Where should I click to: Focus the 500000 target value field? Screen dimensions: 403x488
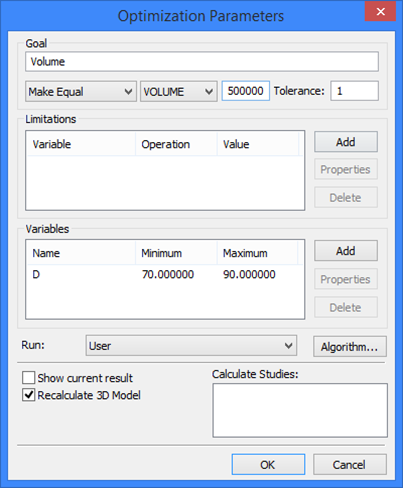pyautogui.click(x=246, y=91)
